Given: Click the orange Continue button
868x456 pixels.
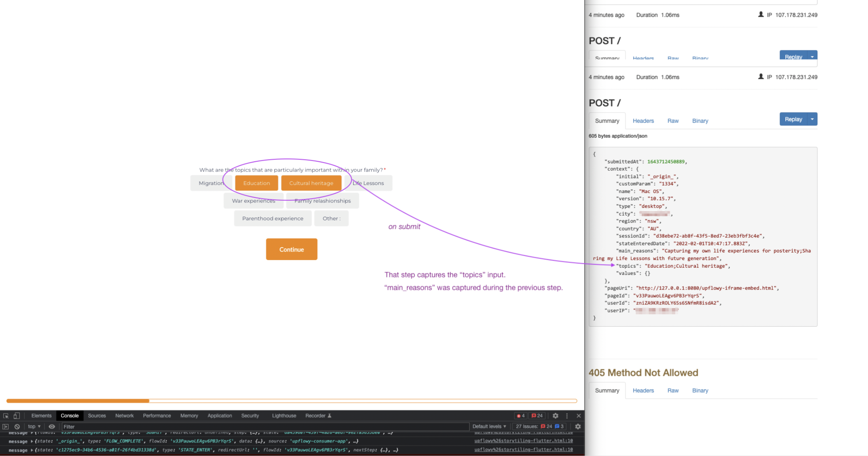Looking at the screenshot, I should (292, 249).
